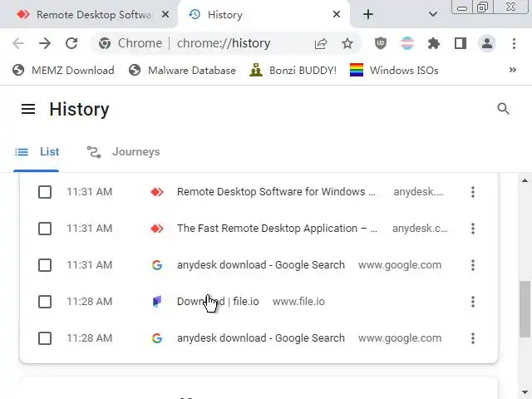The height and width of the screenshot is (399, 532).
Task: Open more actions for Fast Remote Desktop entry
Action: pyautogui.click(x=473, y=229)
